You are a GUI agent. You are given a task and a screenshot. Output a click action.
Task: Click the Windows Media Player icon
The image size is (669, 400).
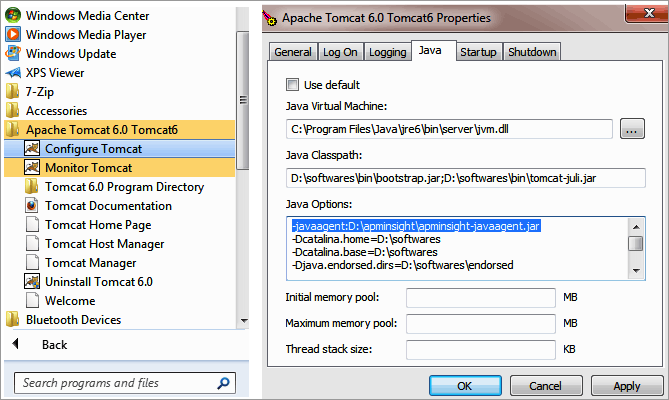(13, 35)
